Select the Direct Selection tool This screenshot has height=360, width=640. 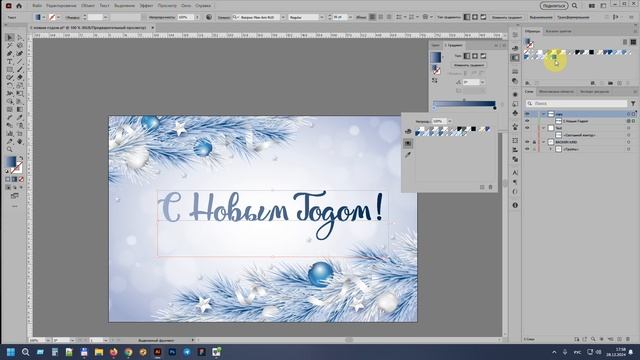(x=20, y=38)
